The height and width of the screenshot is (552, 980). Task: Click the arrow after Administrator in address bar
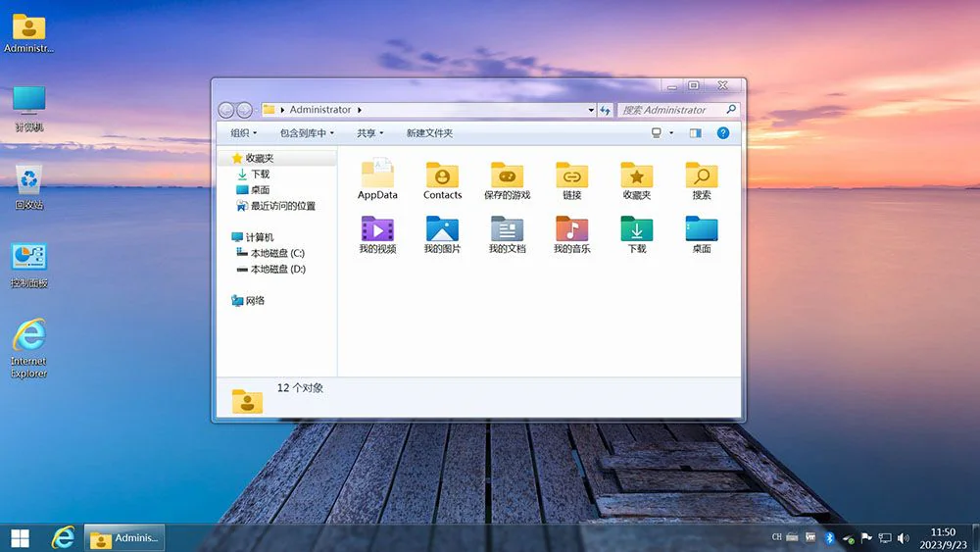[x=360, y=110]
